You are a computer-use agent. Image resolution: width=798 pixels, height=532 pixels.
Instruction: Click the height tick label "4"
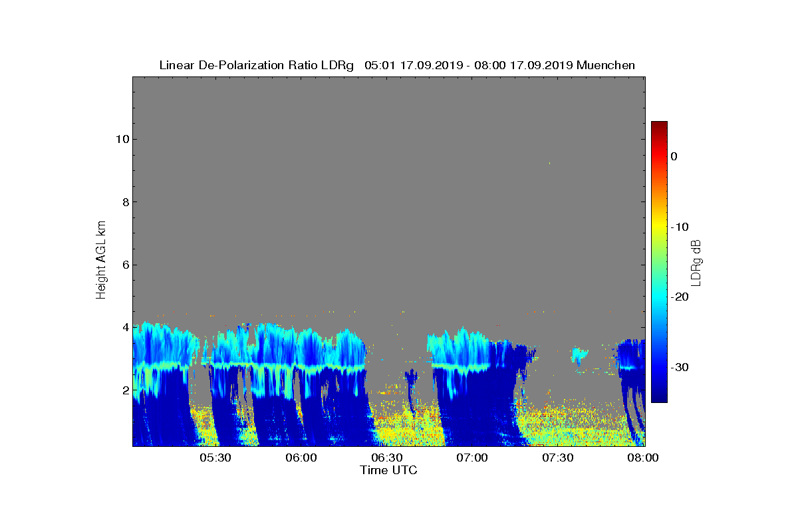[124, 327]
